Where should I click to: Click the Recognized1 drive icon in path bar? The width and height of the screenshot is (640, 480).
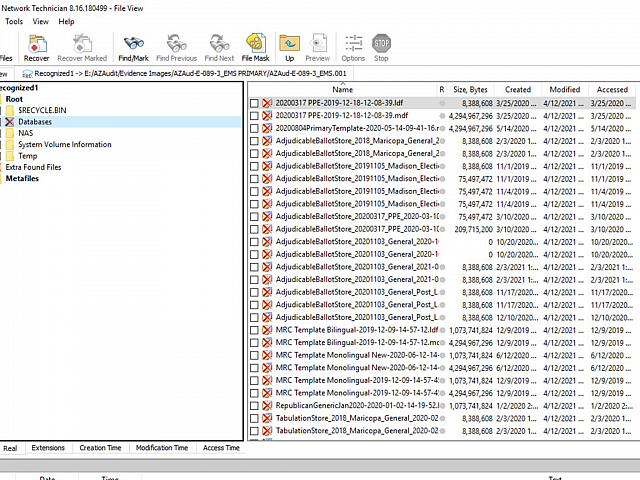click(27, 73)
